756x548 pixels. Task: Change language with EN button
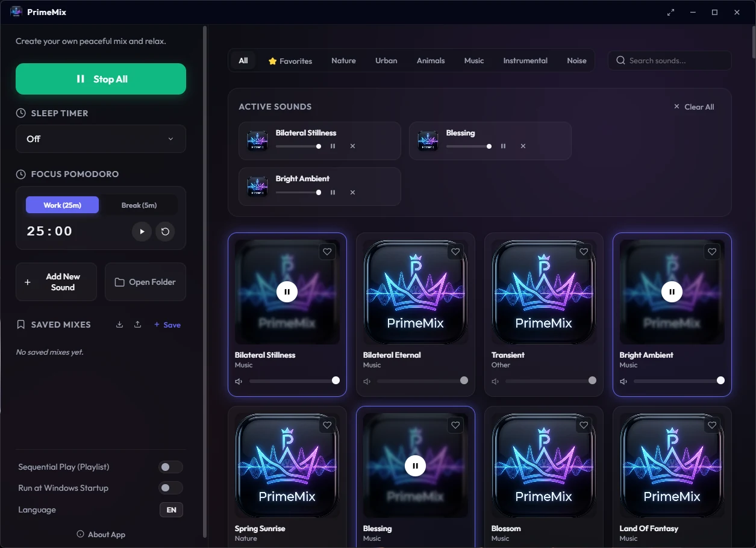tap(171, 510)
